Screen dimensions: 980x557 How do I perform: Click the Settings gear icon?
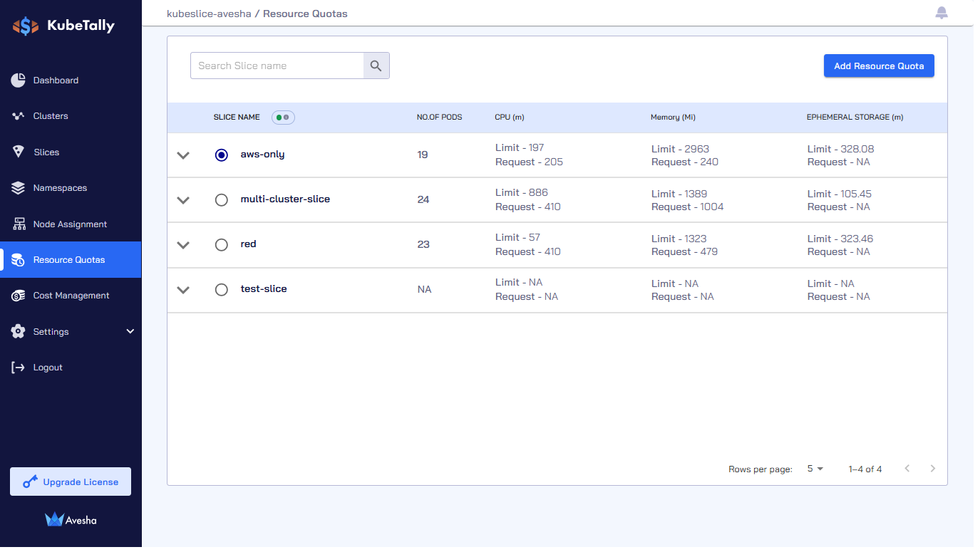click(x=18, y=332)
